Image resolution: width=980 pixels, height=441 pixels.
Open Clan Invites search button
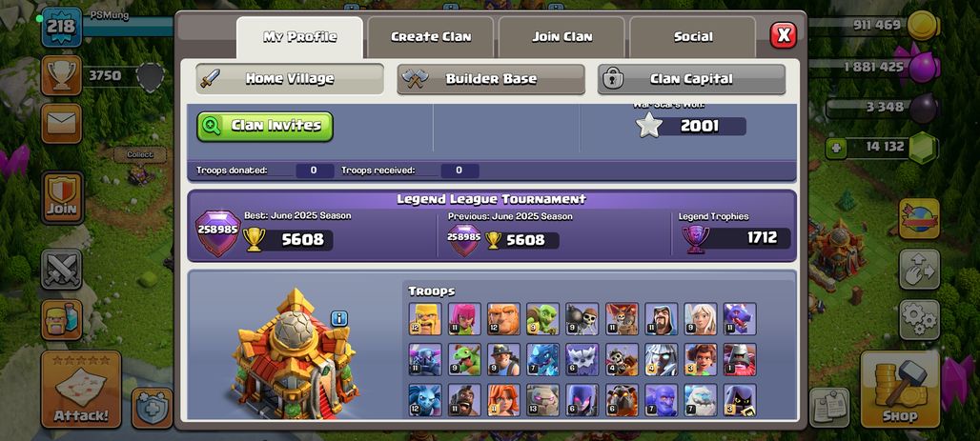pyautogui.click(x=265, y=126)
